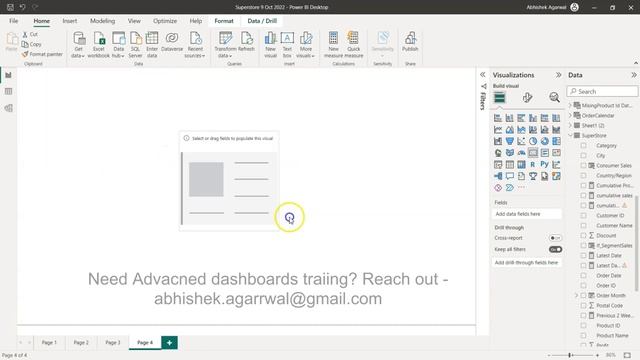Undo the last action

(x=22, y=7)
